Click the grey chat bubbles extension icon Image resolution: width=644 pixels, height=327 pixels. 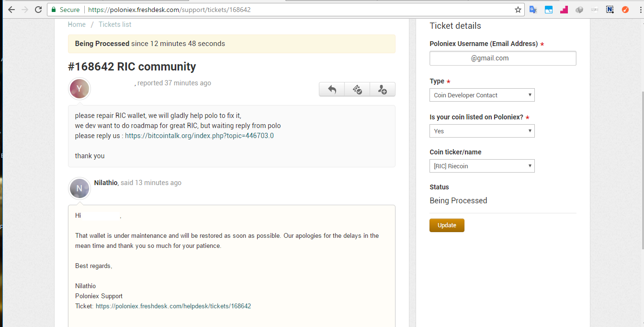click(x=579, y=10)
